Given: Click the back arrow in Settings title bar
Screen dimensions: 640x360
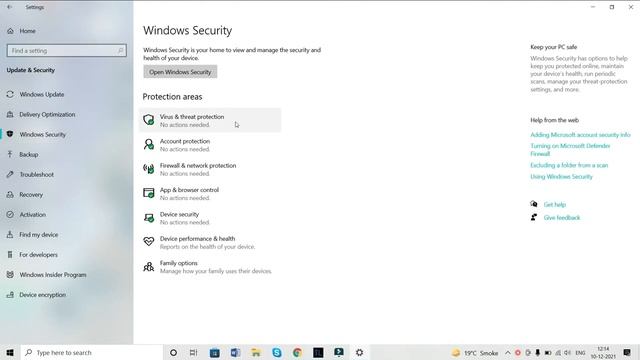Looking at the screenshot, I should pyautogui.click(x=9, y=7).
